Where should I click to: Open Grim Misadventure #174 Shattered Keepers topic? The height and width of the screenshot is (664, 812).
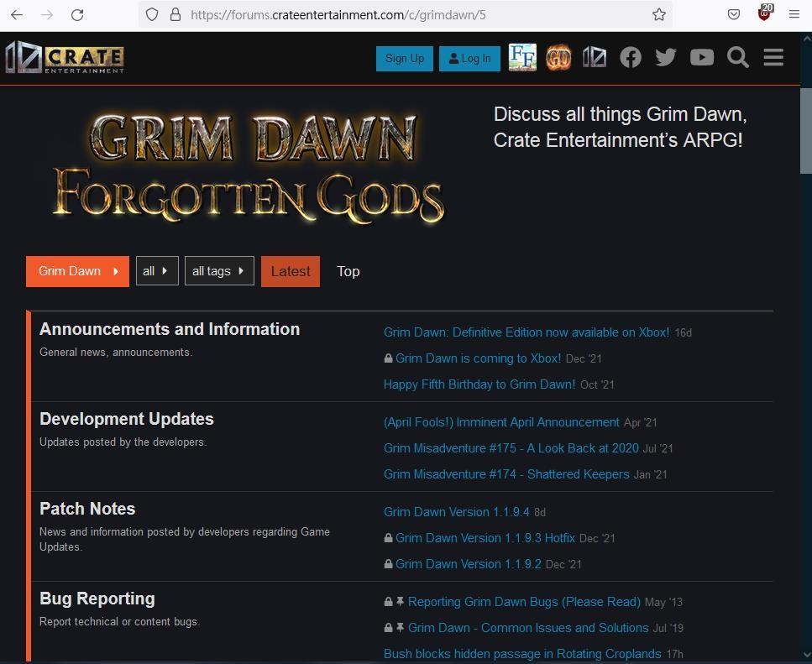coord(506,473)
